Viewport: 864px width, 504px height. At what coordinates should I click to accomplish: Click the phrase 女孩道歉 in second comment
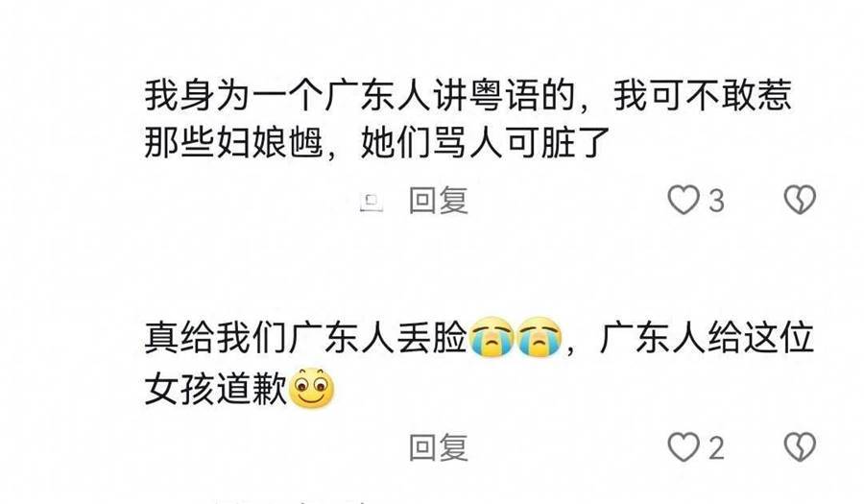point(215,389)
